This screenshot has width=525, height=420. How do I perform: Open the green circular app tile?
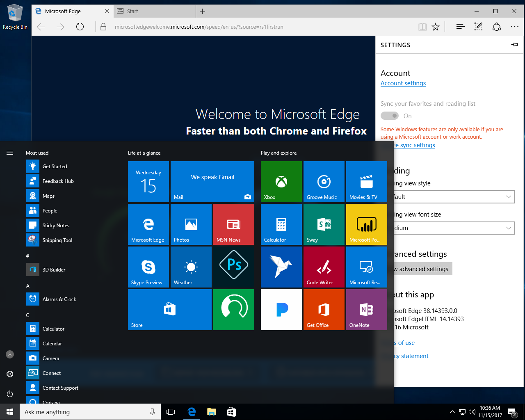[234, 310]
